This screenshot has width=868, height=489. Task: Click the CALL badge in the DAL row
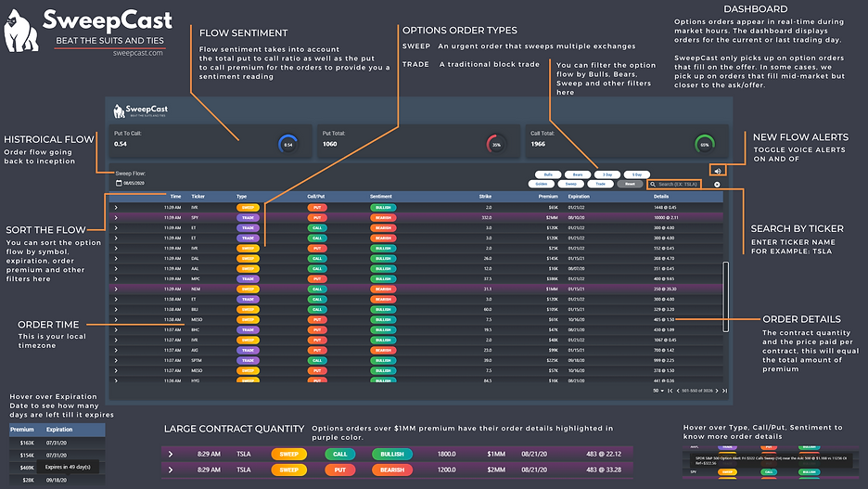[317, 259]
